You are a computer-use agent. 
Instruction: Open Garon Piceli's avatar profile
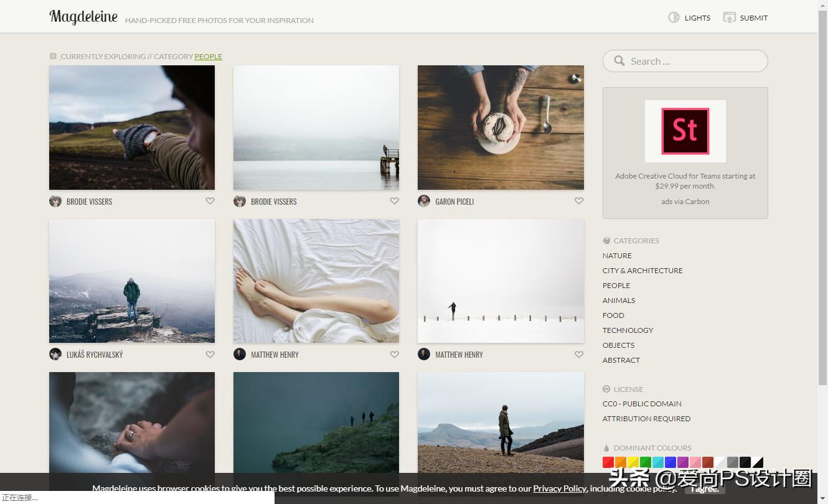pyautogui.click(x=424, y=201)
